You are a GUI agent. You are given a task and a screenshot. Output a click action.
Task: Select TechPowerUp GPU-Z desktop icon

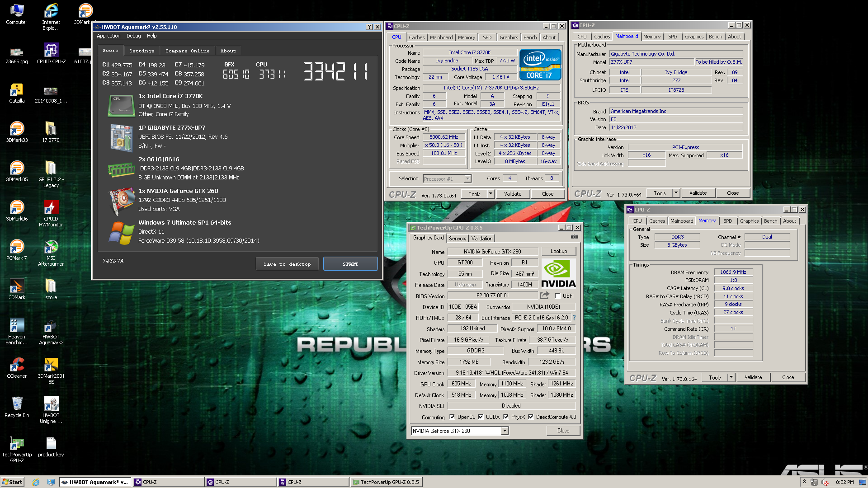click(x=17, y=449)
